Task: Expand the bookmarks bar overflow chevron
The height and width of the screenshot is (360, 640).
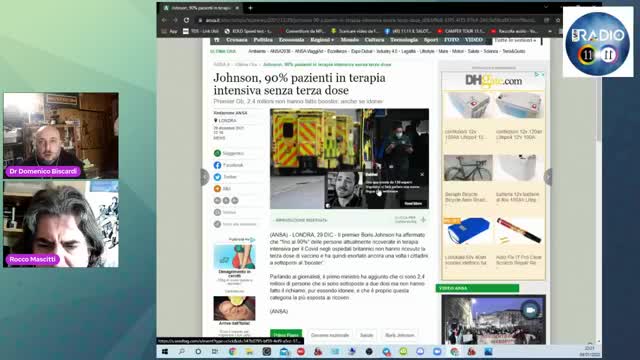Action: [x=550, y=31]
